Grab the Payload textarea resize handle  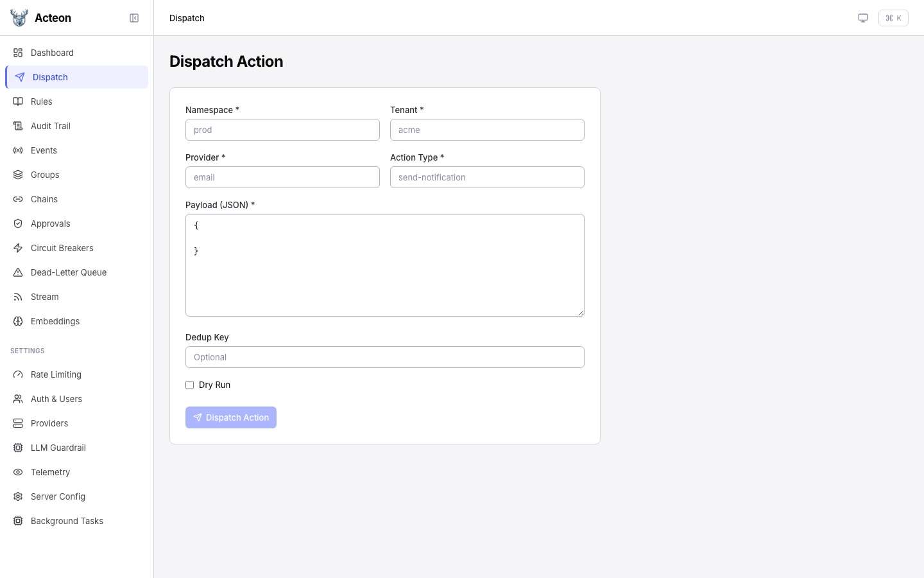[581, 313]
